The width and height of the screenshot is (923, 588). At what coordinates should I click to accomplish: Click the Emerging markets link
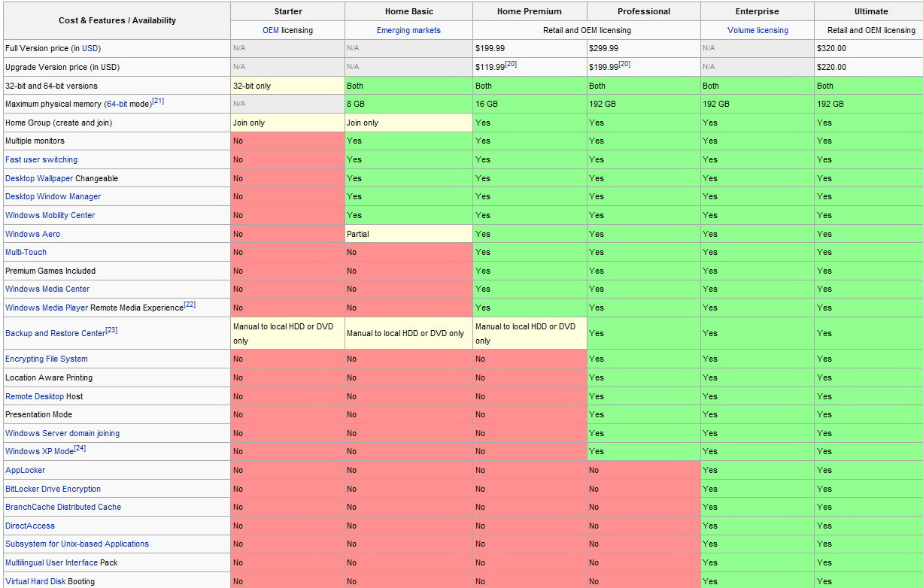(408, 30)
